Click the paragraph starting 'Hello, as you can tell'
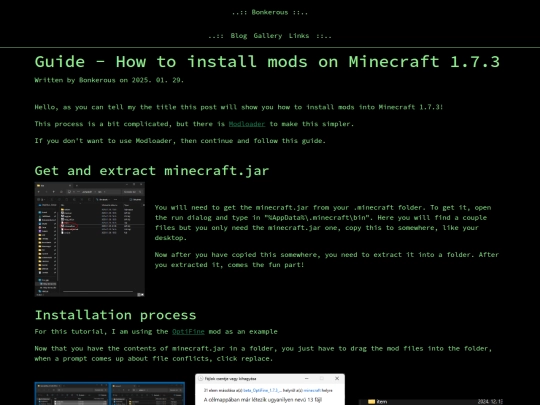Viewport: 540px width, 405px height. click(x=238, y=107)
